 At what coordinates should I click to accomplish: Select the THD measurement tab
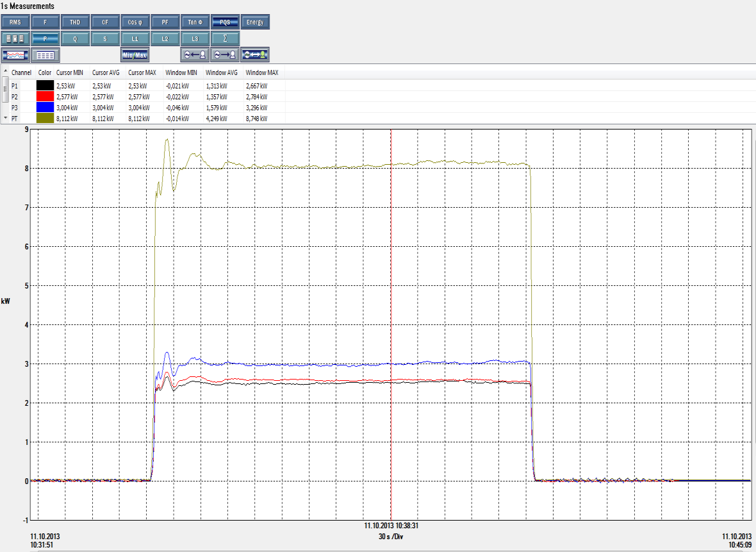tap(75, 22)
